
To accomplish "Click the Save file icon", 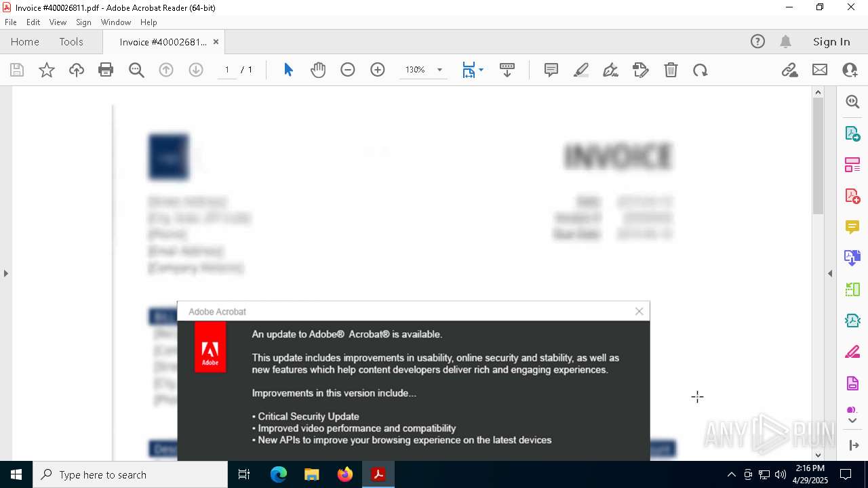I will click(17, 70).
